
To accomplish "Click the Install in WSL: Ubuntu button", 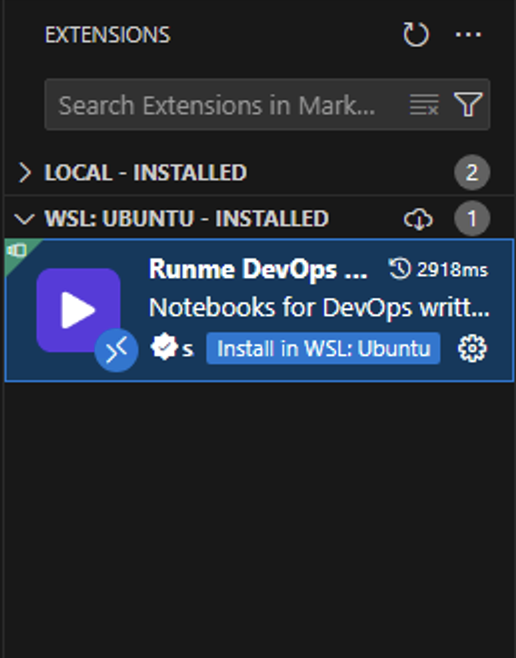I will point(323,349).
